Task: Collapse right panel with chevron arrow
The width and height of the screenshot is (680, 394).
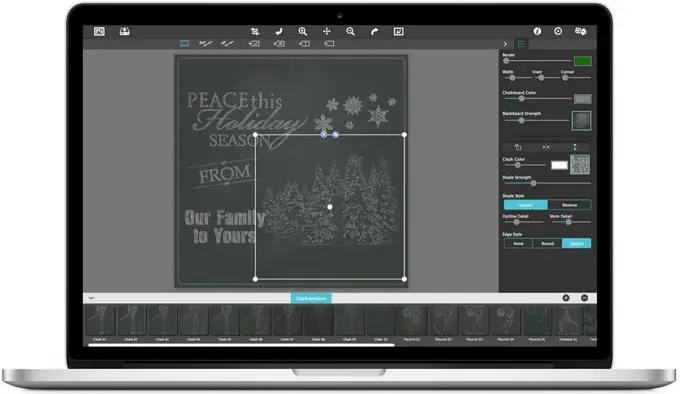Action: point(505,44)
